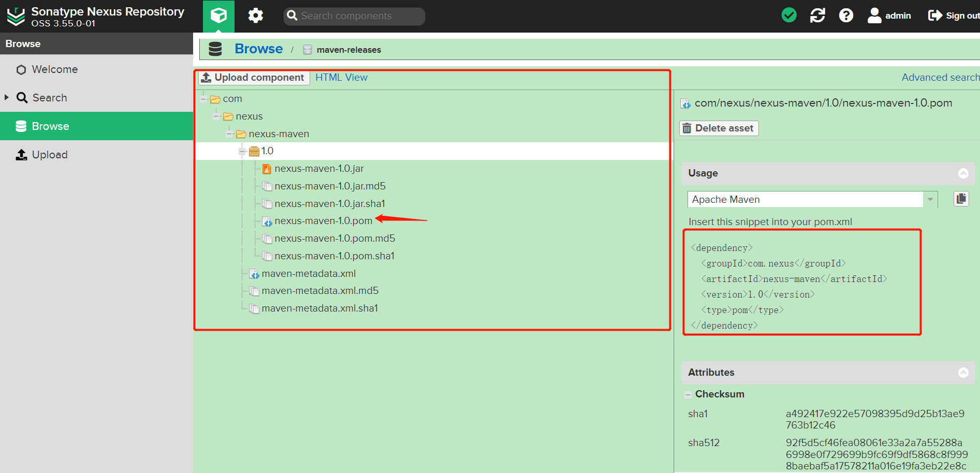Select nexus-maven-1.0.pom asset
The width and height of the screenshot is (980, 473).
tap(323, 221)
